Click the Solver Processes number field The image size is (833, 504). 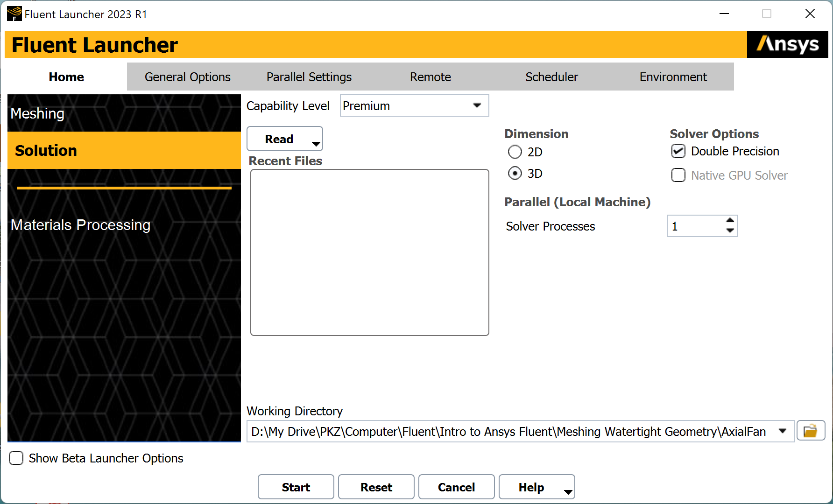click(695, 226)
